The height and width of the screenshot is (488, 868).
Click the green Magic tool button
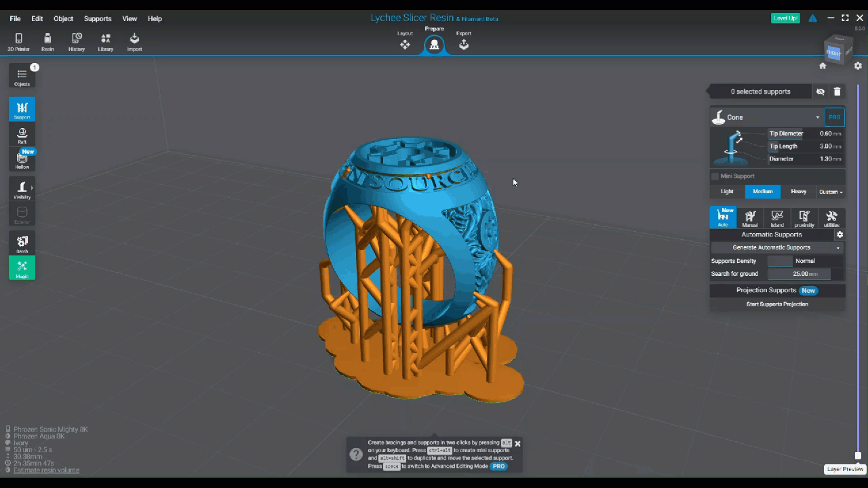22,268
